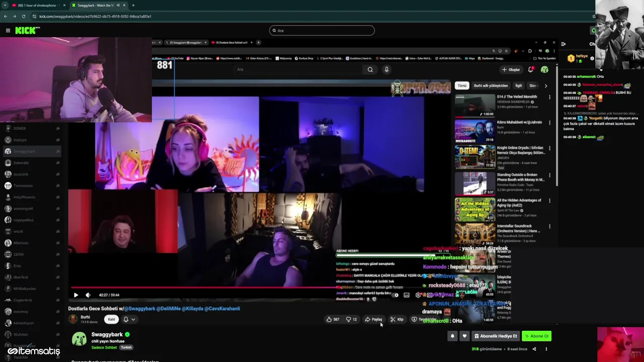Open options for Standing Outside a Broken Phone Booth
Image resolution: width=644 pixels, height=362 pixels.
(549, 175)
